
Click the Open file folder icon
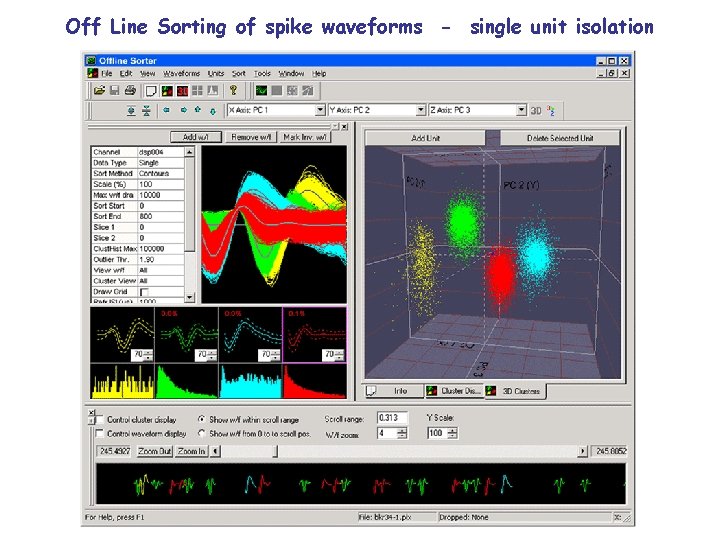99,90
